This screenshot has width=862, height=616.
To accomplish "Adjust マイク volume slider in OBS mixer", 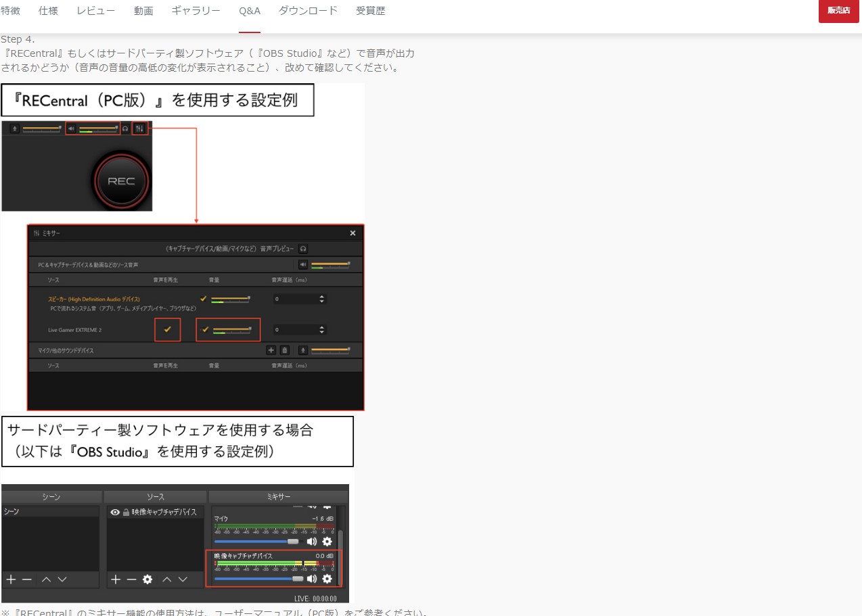I will [258, 542].
